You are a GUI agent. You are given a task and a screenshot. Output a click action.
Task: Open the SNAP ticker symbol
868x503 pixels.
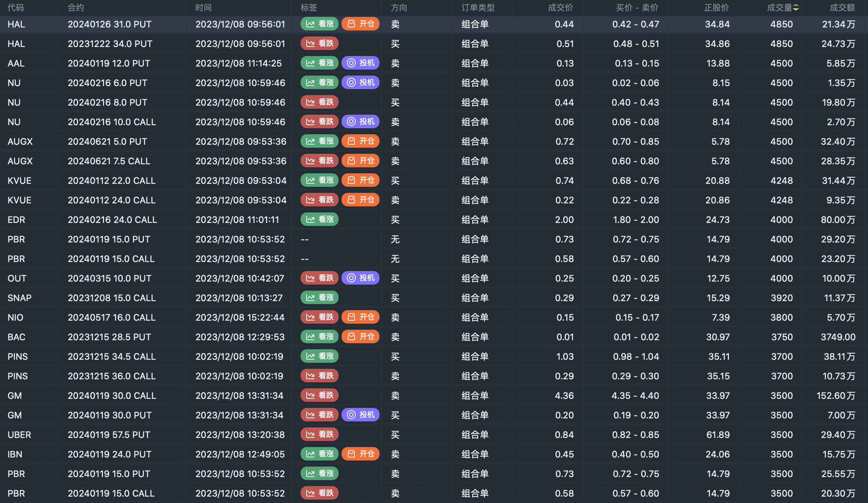point(20,298)
